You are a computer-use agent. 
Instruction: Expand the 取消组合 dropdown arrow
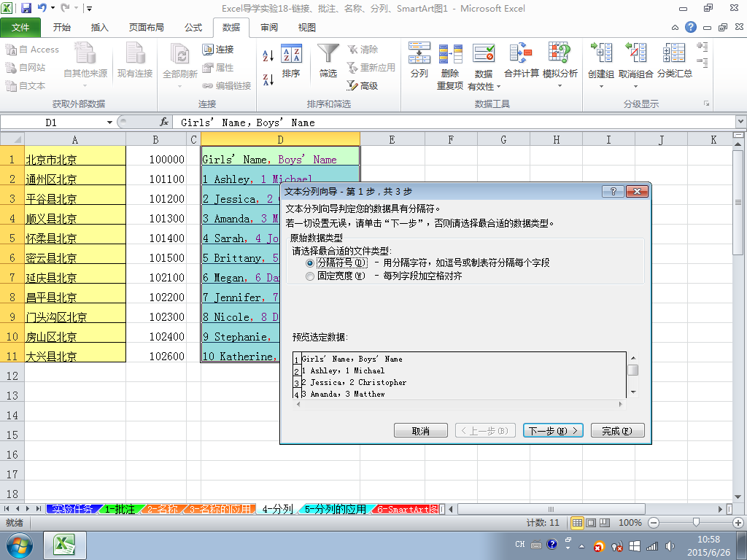pos(635,87)
